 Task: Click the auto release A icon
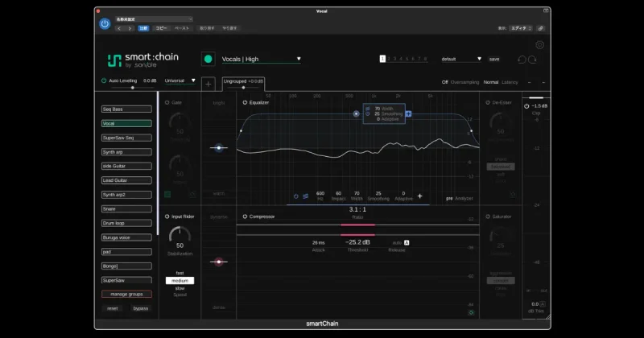[x=407, y=243]
